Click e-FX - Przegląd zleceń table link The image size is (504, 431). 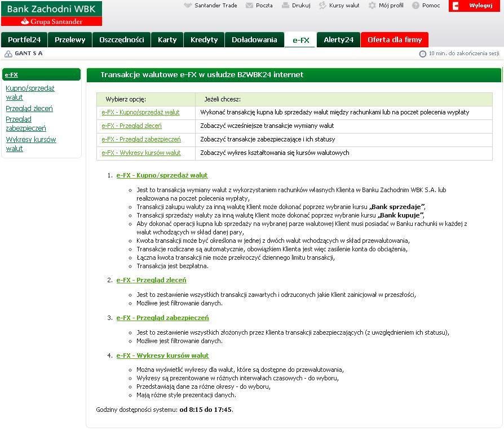click(x=131, y=126)
